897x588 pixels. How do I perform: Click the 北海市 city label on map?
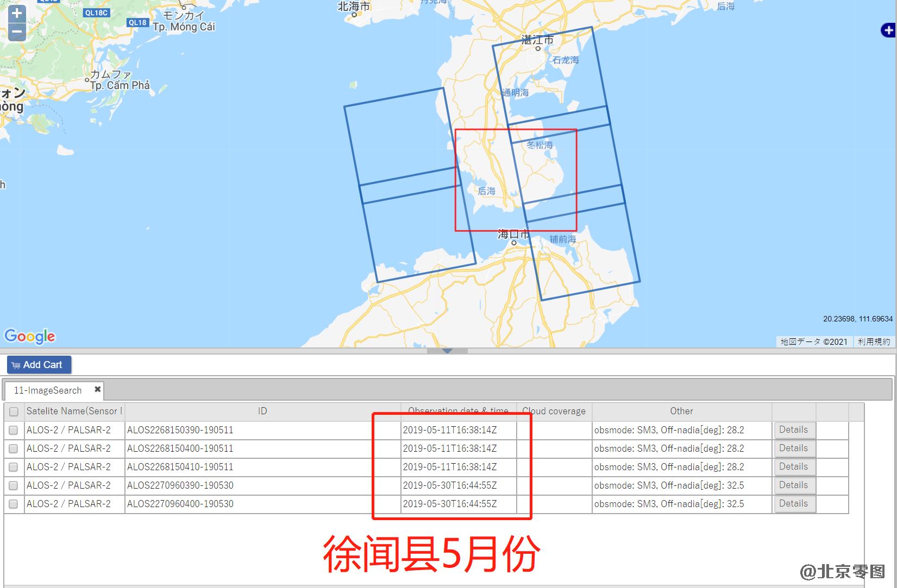pyautogui.click(x=354, y=7)
